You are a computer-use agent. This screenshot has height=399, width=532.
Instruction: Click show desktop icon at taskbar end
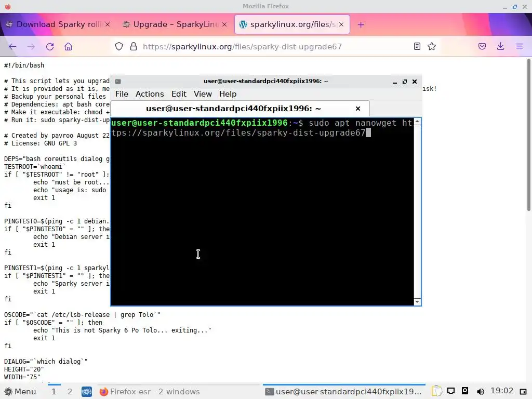(x=523, y=392)
